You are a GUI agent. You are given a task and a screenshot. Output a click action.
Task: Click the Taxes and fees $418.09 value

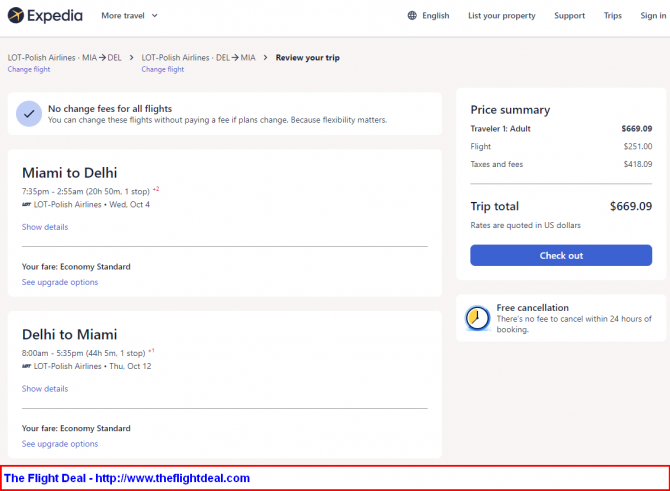[x=638, y=164]
